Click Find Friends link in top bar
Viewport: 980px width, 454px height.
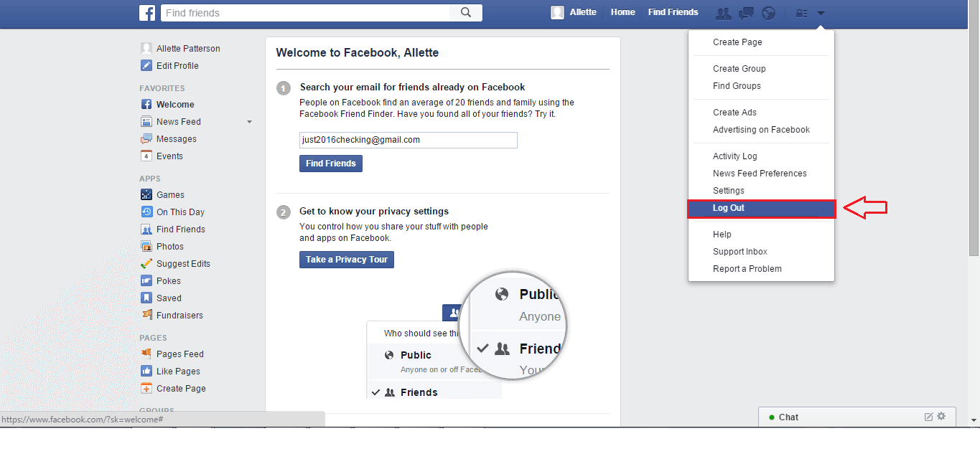click(x=673, y=12)
